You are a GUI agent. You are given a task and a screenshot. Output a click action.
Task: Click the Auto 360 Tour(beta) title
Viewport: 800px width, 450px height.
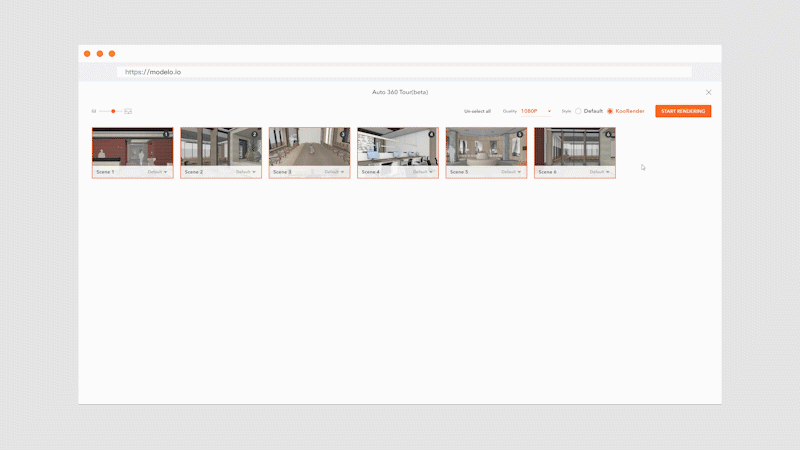(x=400, y=92)
